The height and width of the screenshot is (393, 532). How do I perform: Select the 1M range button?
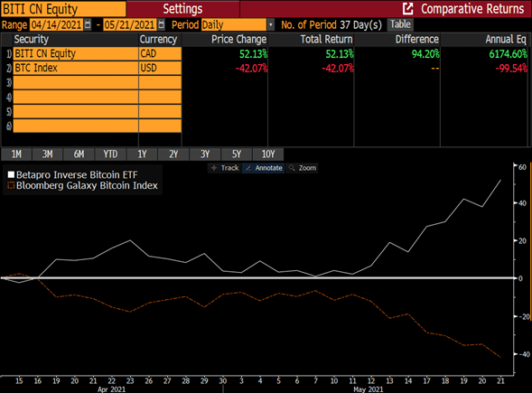[16, 154]
